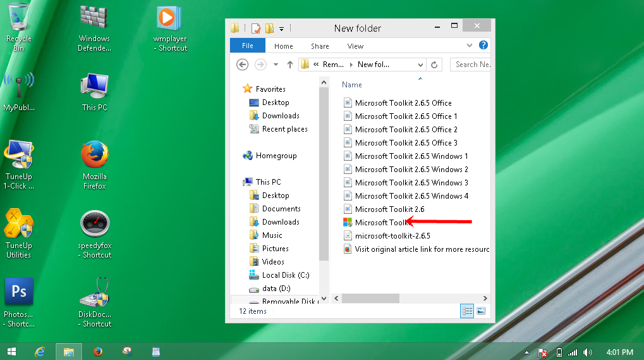The image size is (644, 360).
Task: Select the MyPublicWiFi desktop icon
Action: pyautogui.click(x=18, y=91)
